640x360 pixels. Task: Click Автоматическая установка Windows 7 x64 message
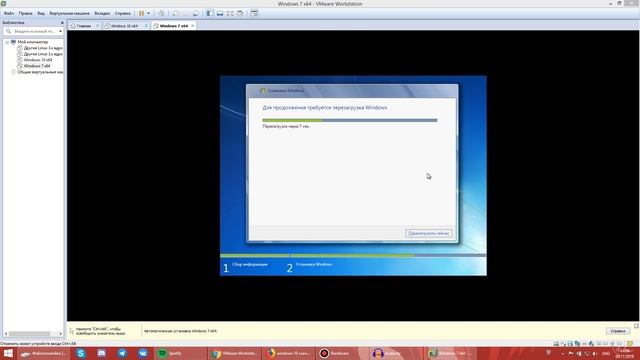pos(180,331)
